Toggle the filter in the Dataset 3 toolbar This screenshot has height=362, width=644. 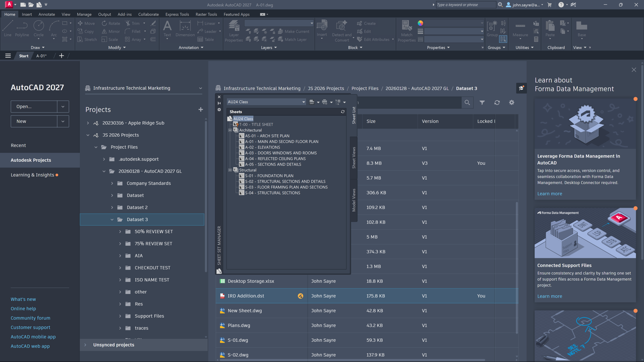point(482,103)
